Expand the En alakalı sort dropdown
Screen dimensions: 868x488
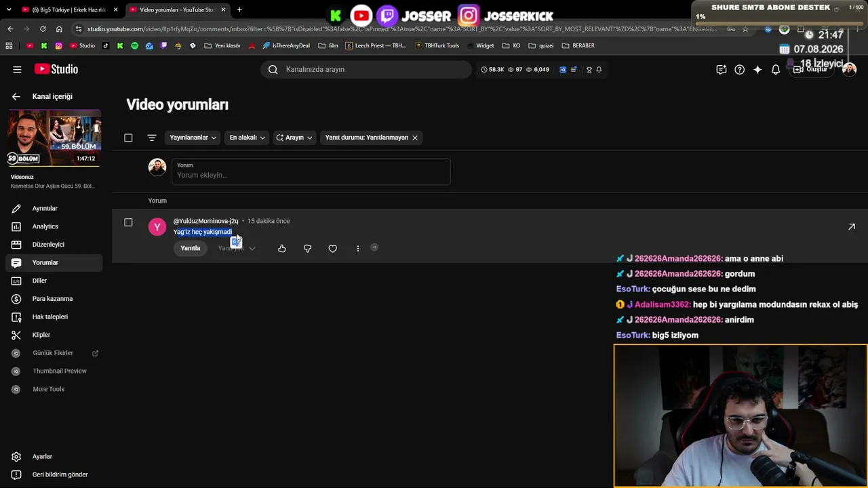[247, 138]
